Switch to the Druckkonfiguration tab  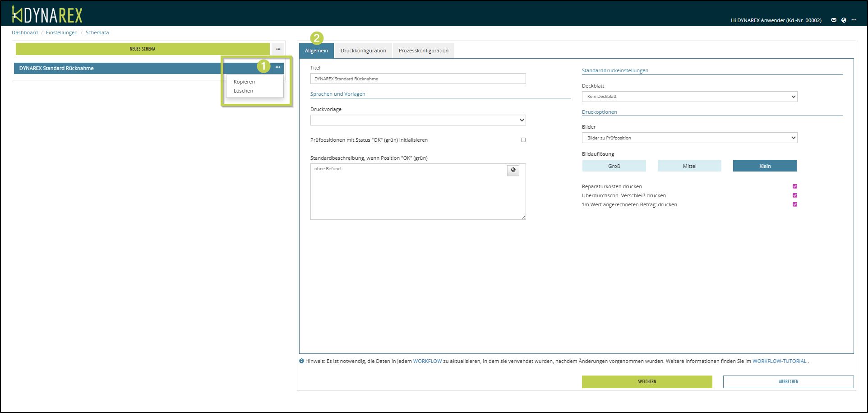(363, 51)
